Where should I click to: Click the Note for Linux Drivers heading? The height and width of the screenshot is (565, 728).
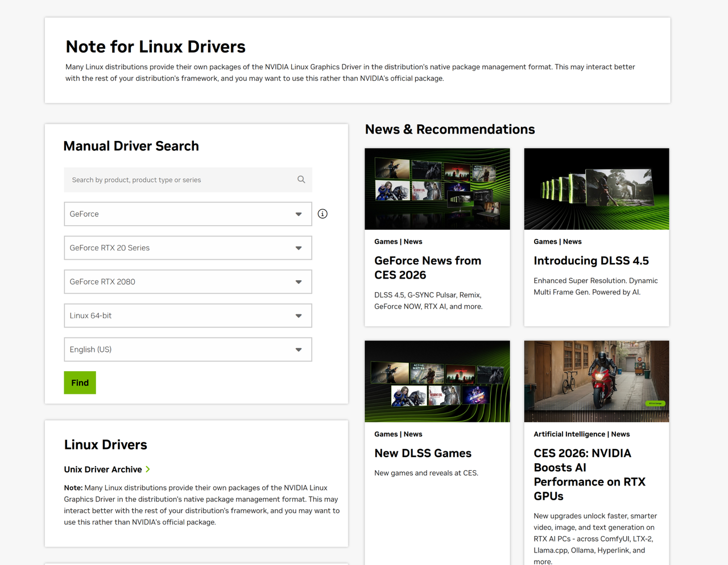coord(156,47)
